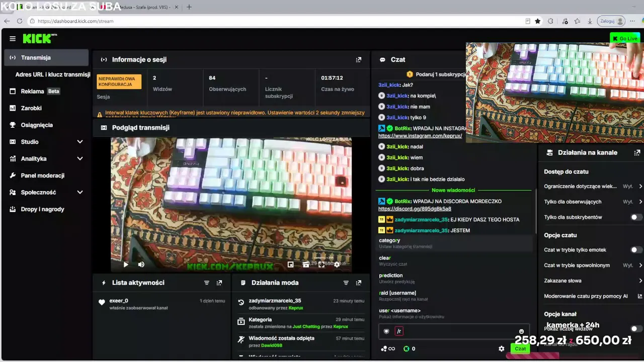Expand Zakazane słowa settings
Image resolution: width=644 pixels, height=362 pixels.
coord(593,281)
